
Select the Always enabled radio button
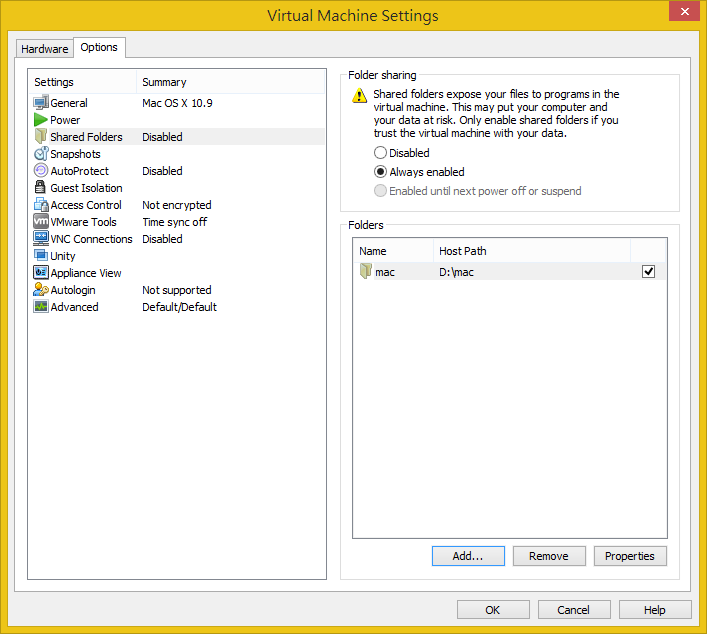(380, 172)
